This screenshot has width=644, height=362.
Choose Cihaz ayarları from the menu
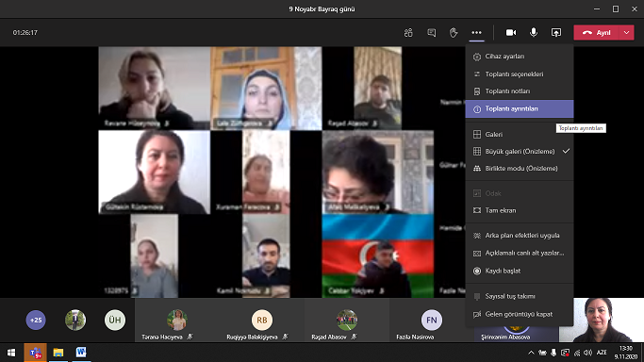point(520,57)
